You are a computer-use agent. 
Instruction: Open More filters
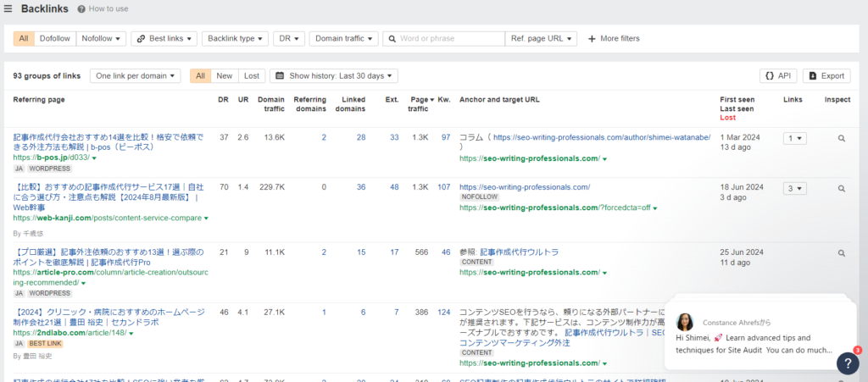613,38
